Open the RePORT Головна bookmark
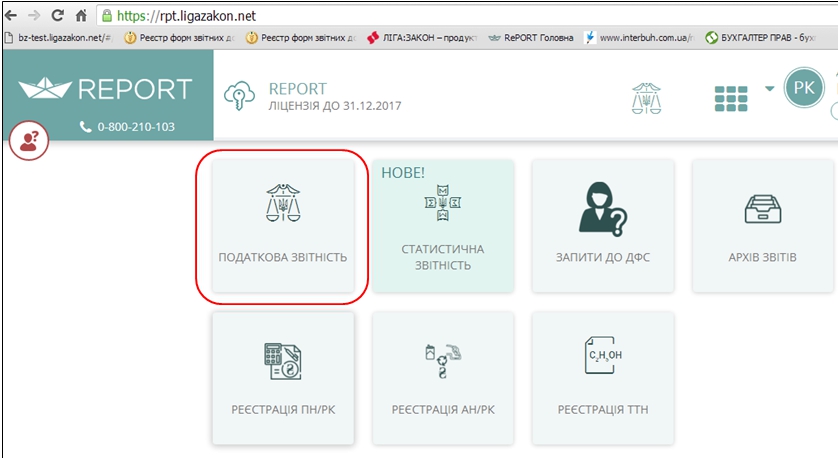838x458 pixels. 531,38
